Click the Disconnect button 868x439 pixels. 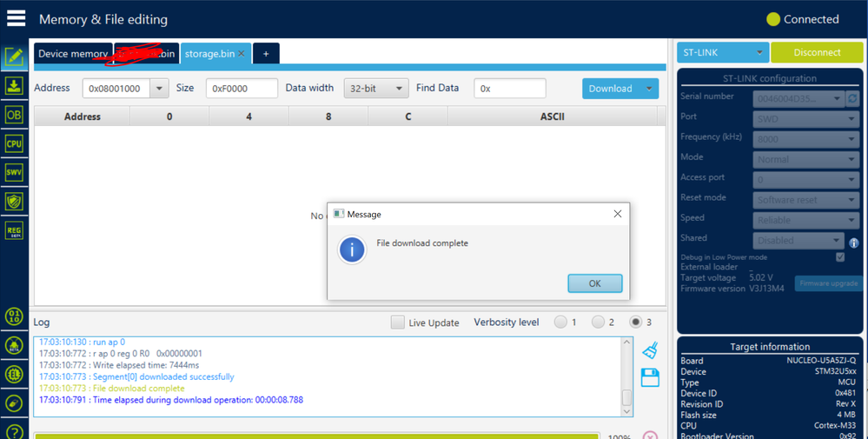click(x=817, y=52)
